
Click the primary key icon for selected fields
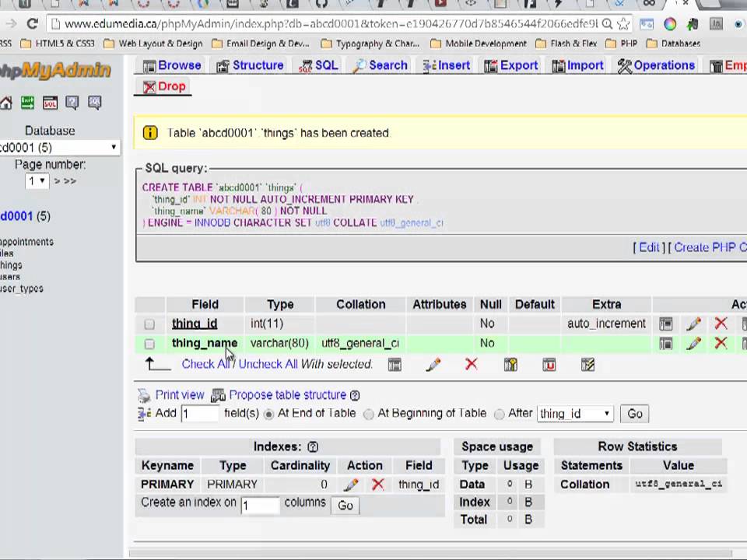[x=510, y=365]
